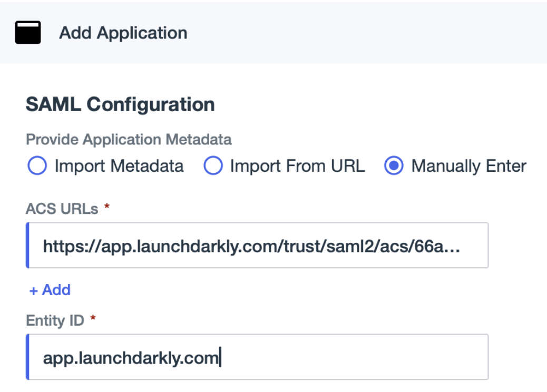Click inside the ACS URLs input field

point(258,244)
